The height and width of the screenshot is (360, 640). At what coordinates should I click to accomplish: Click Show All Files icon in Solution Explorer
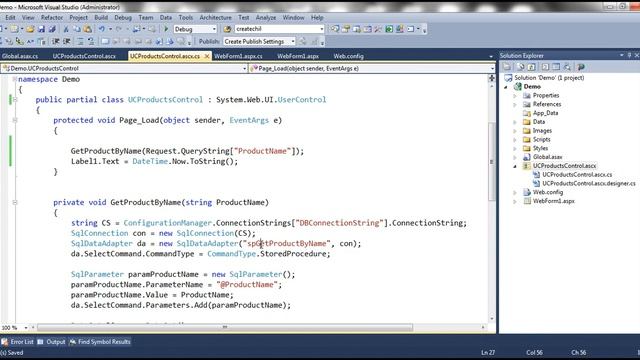(x=520, y=67)
